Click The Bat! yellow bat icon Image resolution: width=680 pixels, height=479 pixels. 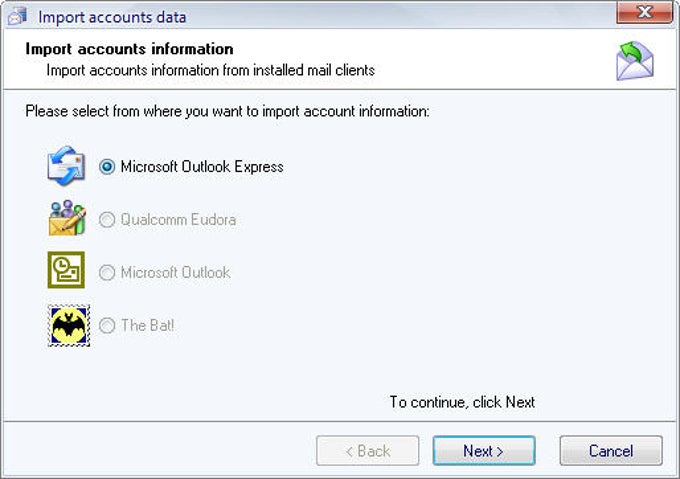point(69,326)
